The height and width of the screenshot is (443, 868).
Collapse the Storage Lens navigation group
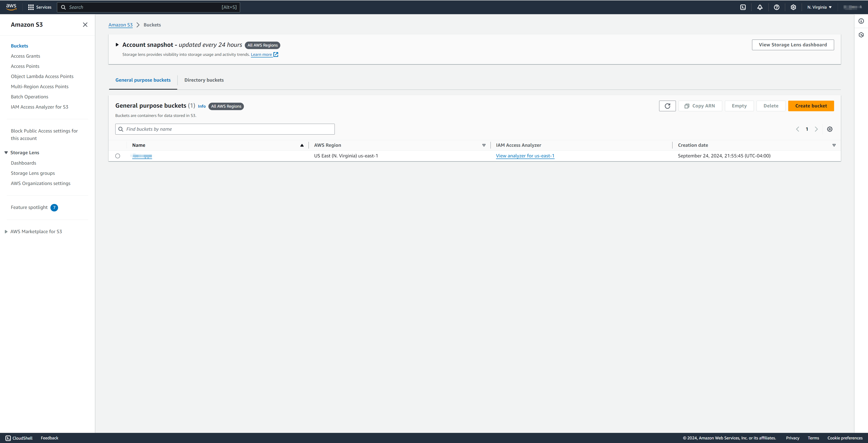(6, 153)
